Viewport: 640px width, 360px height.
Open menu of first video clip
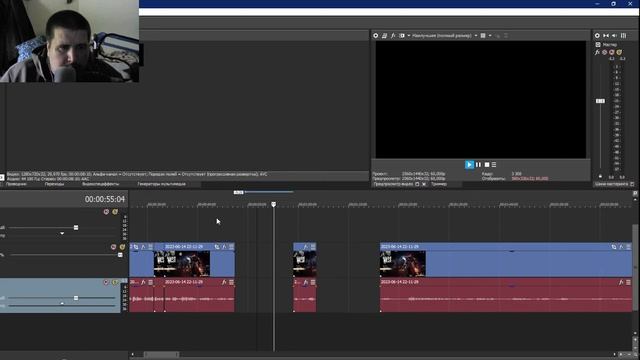(x=151, y=247)
